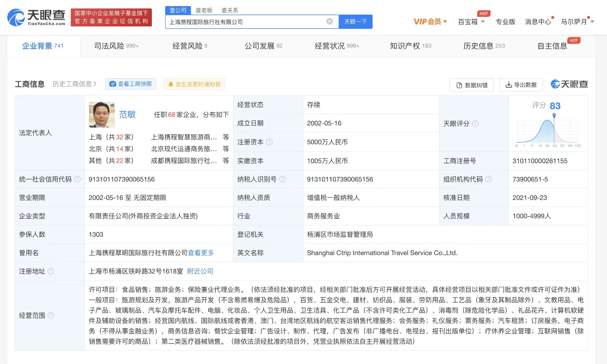607x364 pixels.
Task: Clear the search box with the X icon
Action: point(330,22)
